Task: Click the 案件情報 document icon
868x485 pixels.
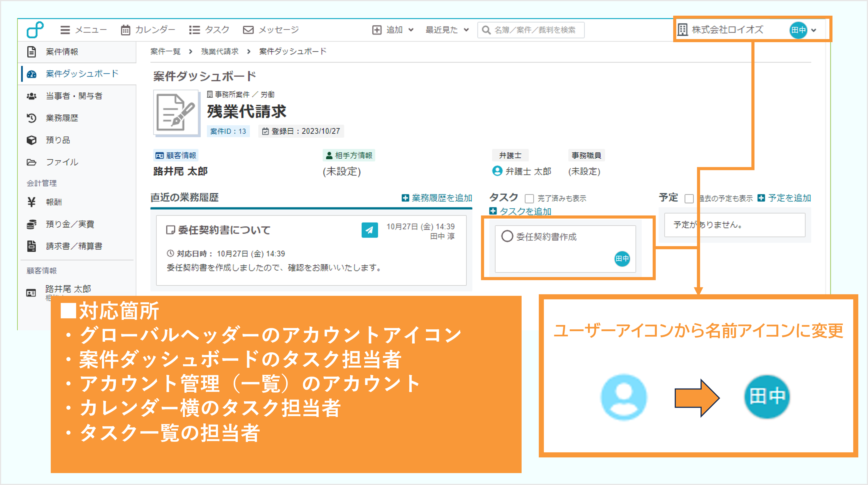Action: [31, 52]
